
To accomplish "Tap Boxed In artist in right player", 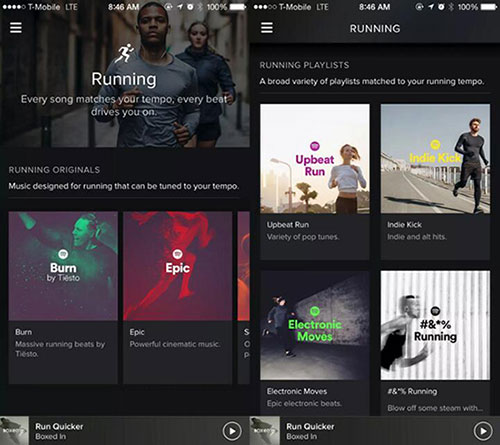I will pyautogui.click(x=302, y=436).
